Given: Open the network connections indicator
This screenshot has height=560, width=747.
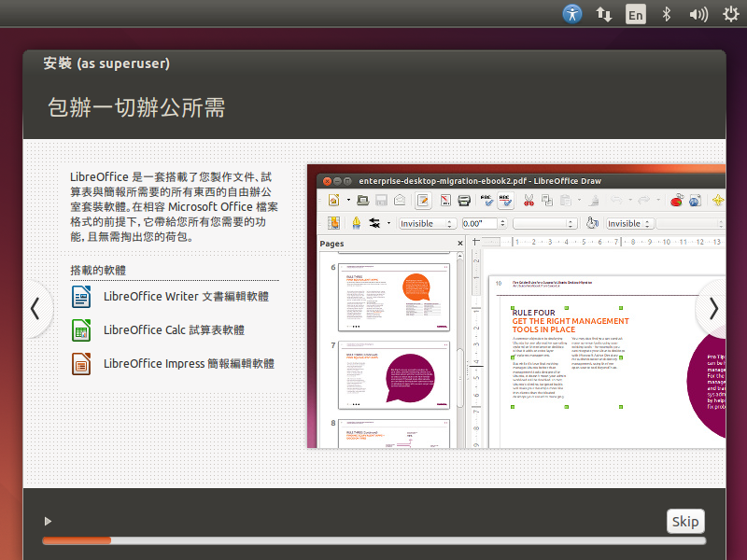Looking at the screenshot, I should pos(604,14).
